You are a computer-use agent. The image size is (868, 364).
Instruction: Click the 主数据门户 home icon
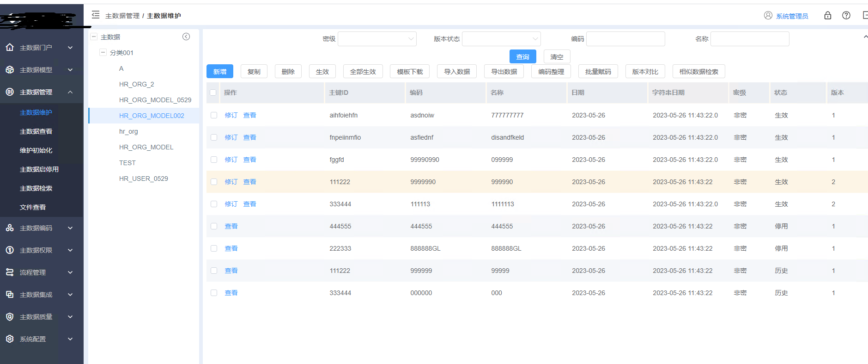[10, 47]
